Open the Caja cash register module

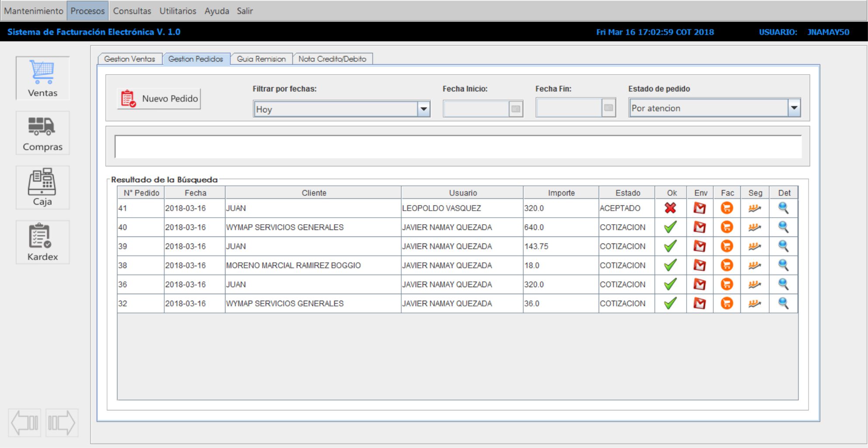(42, 188)
